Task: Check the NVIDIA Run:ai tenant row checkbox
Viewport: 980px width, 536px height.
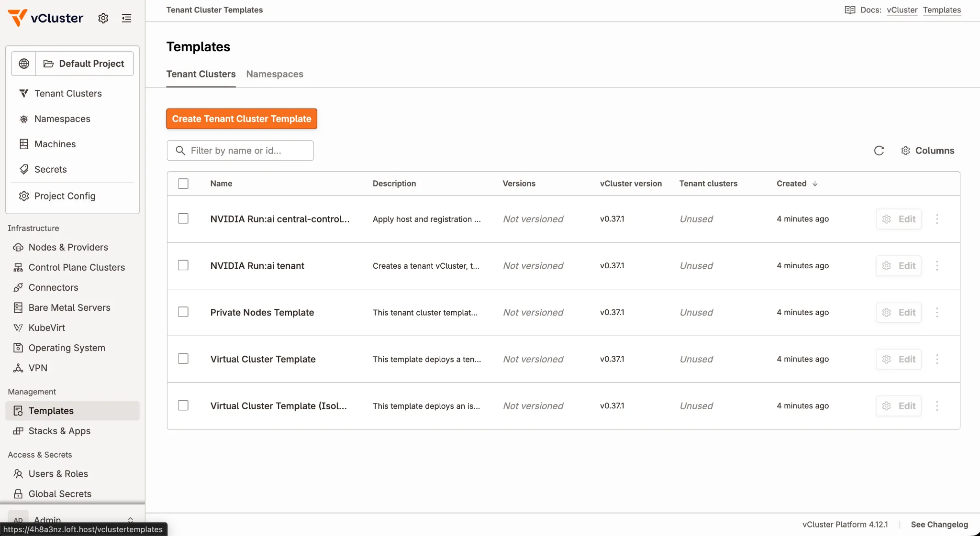Action: click(183, 265)
